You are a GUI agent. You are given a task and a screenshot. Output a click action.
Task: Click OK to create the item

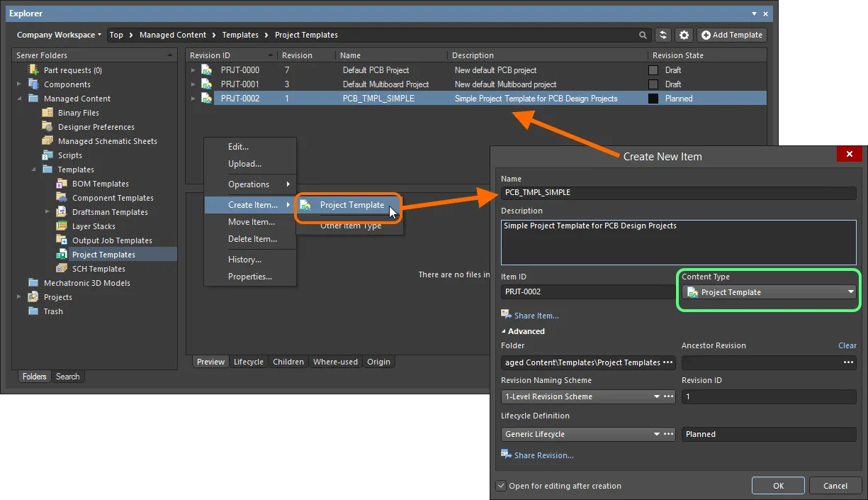(777, 485)
